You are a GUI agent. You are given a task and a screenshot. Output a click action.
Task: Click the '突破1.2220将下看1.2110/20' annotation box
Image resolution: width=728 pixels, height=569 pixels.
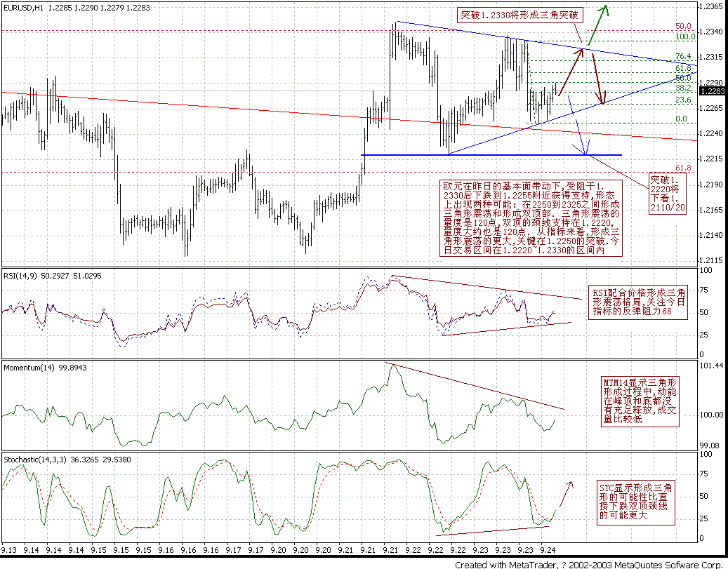(x=667, y=193)
